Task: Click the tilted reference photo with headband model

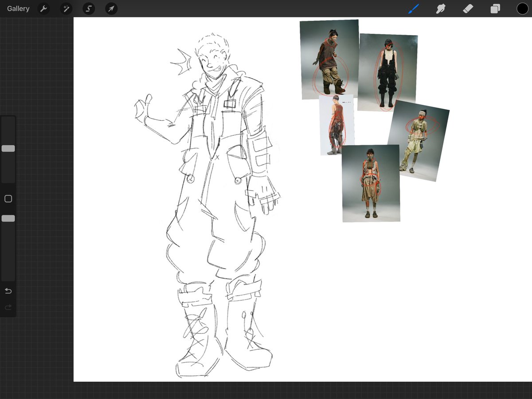Action: click(418, 141)
